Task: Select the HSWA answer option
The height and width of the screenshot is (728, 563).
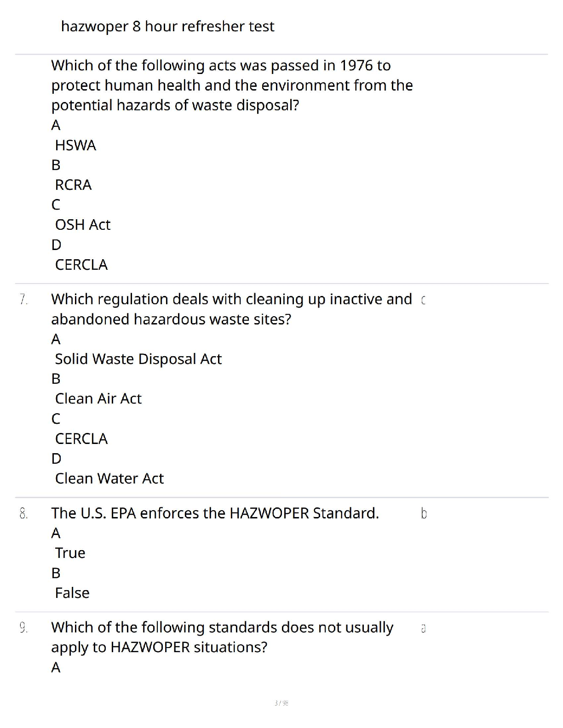Action: click(75, 145)
